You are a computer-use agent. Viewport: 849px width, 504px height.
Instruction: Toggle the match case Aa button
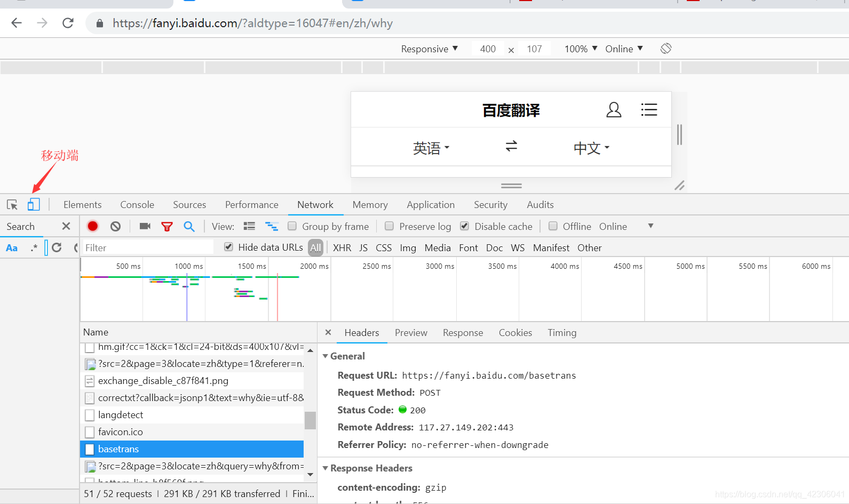click(12, 248)
